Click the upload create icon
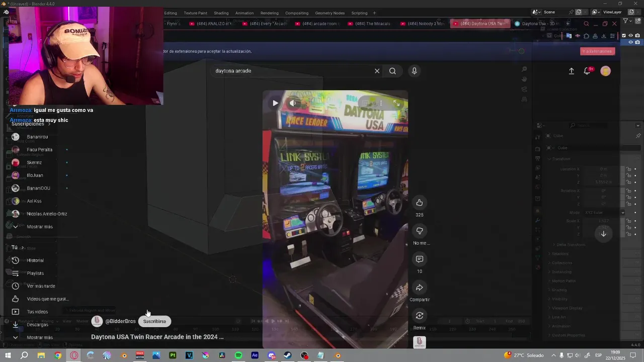Screen dimensions: 644x362 [x=571, y=71]
